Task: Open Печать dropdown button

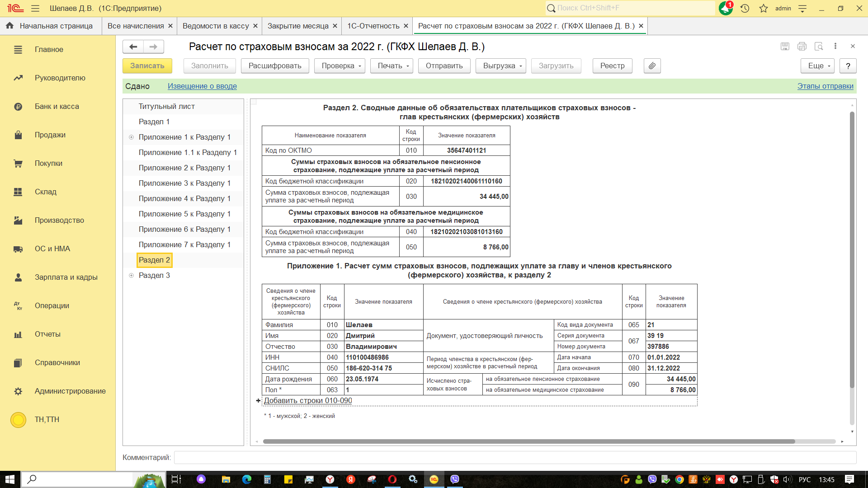Action: tap(392, 66)
